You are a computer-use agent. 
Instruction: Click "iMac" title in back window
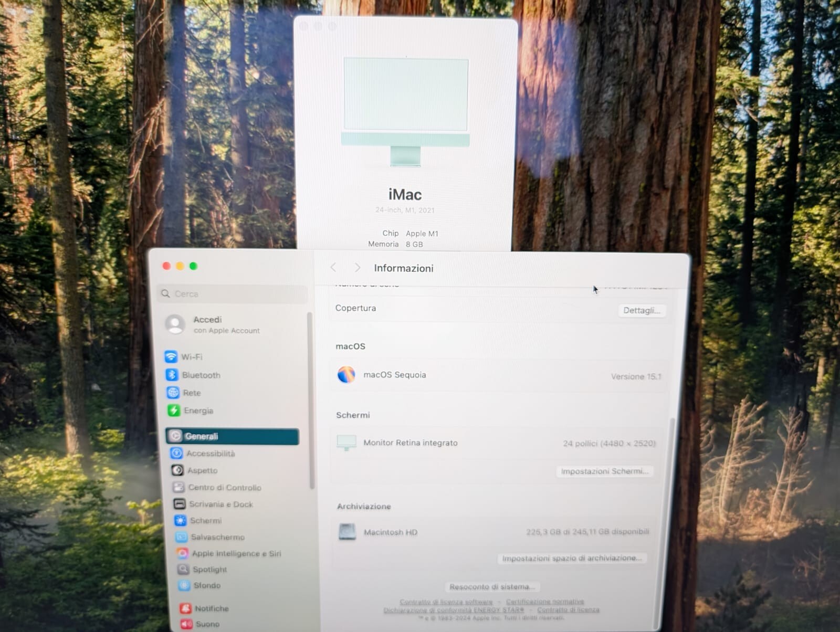[x=405, y=195]
